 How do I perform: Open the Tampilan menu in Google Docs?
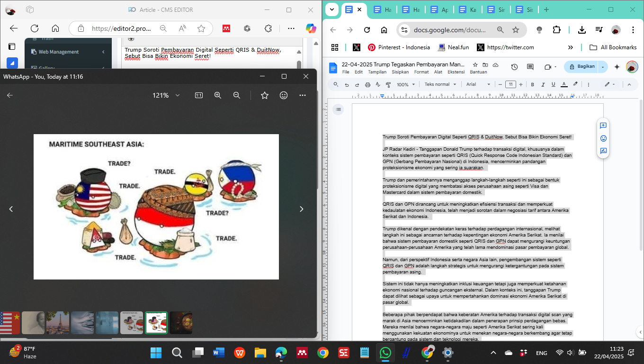377,72
